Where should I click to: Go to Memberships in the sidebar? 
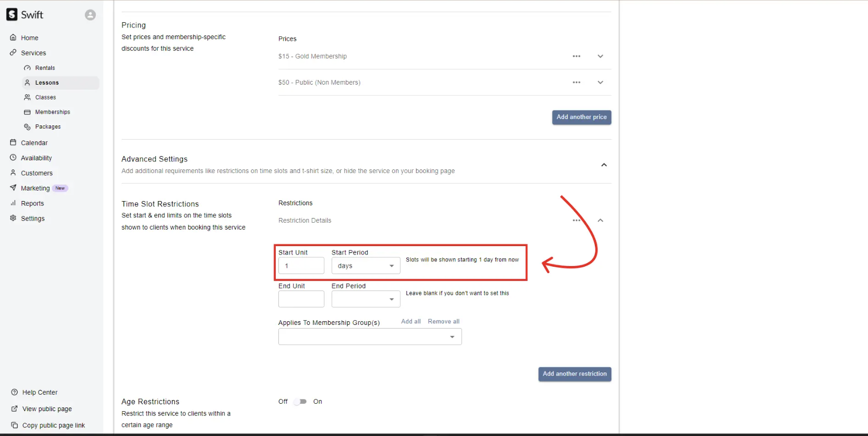(x=52, y=112)
